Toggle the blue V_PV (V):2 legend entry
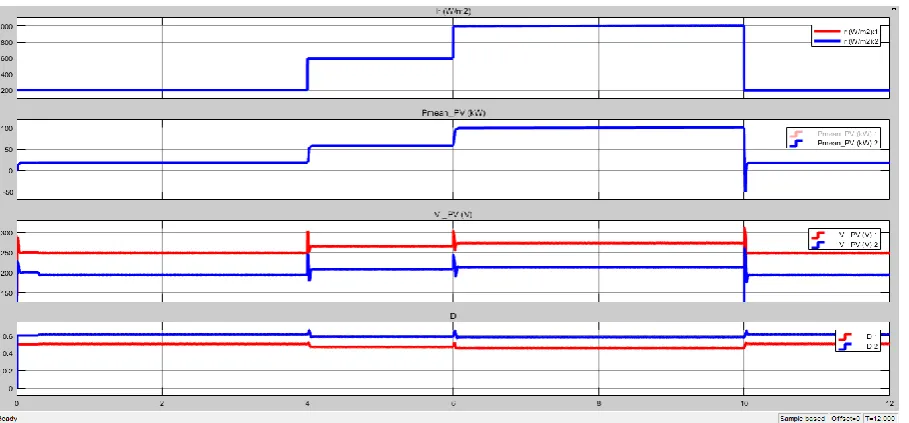The width and height of the screenshot is (909, 423). (x=845, y=245)
